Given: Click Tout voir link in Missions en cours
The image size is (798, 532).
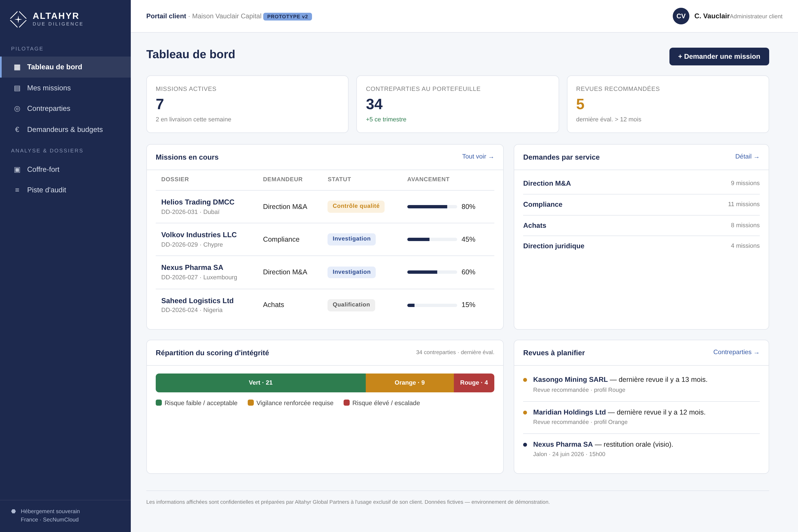Looking at the screenshot, I should pos(478,157).
